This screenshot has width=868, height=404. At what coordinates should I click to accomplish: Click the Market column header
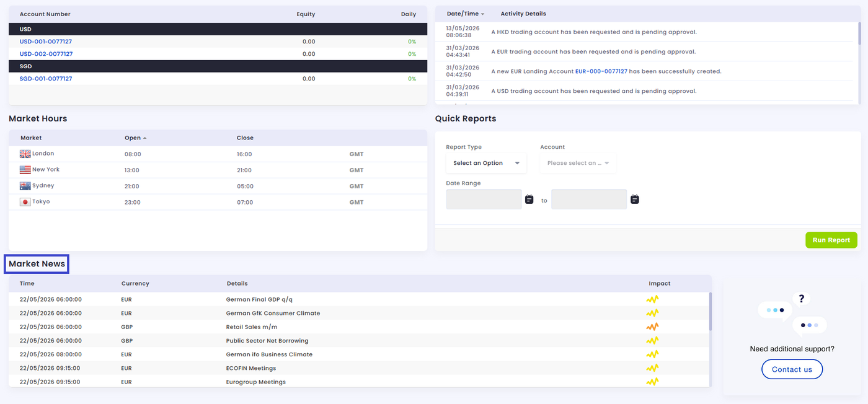pos(31,138)
